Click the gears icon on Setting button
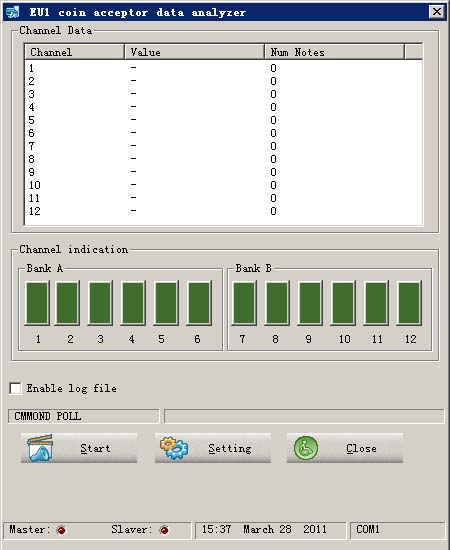This screenshot has height=550, width=450. pyautogui.click(x=174, y=448)
